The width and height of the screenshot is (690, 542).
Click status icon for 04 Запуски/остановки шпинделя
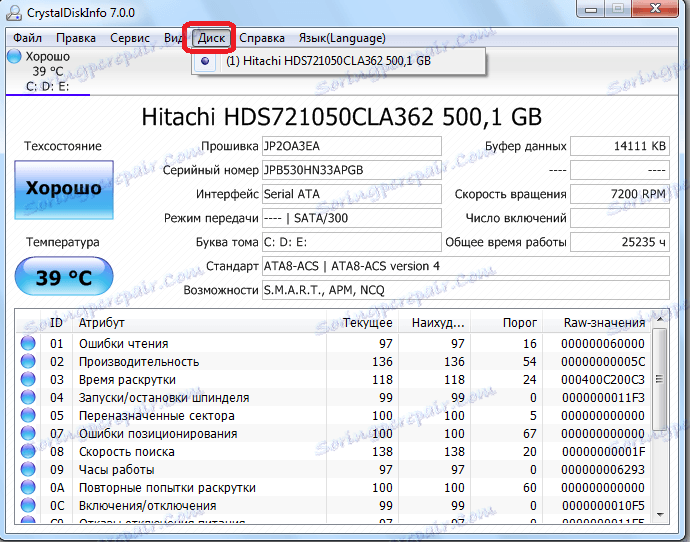28,397
